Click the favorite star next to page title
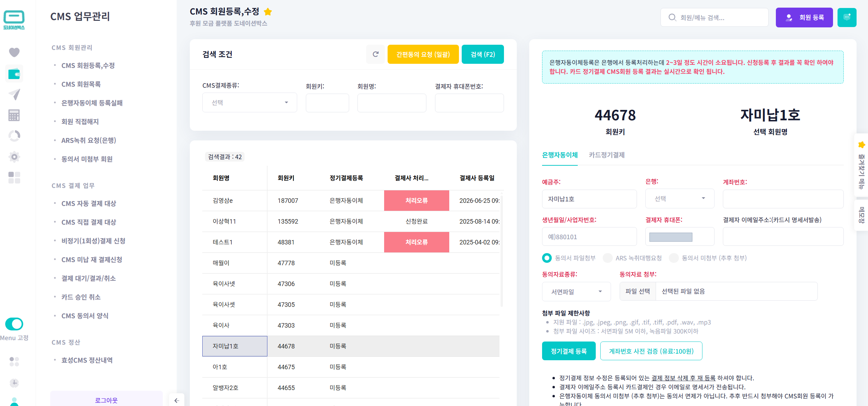The height and width of the screenshot is (406, 868). click(x=268, y=12)
